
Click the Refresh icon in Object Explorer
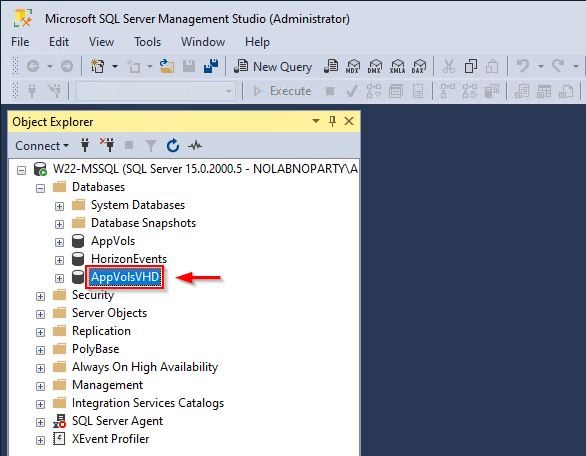pyautogui.click(x=173, y=145)
